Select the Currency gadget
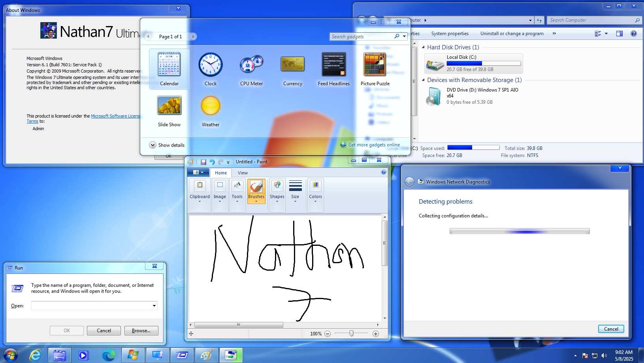This screenshot has height=363, width=644. (292, 65)
